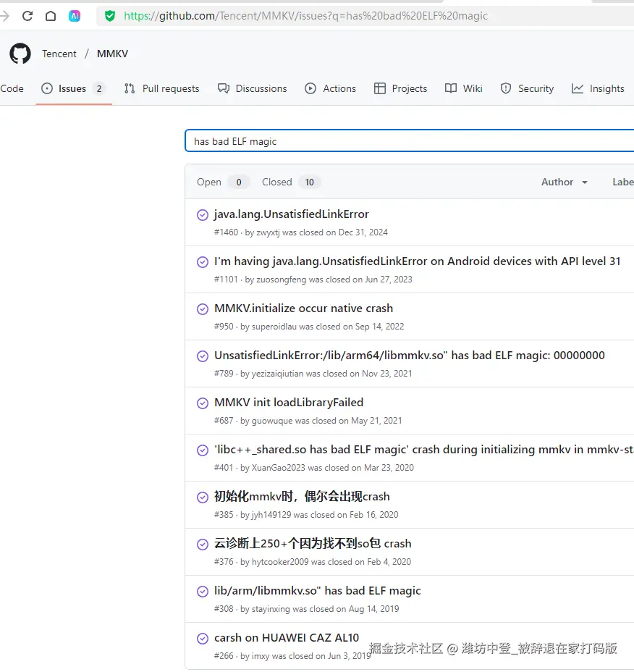
Task: Click author hytcooker2009 on issue #376
Action: click(x=280, y=562)
